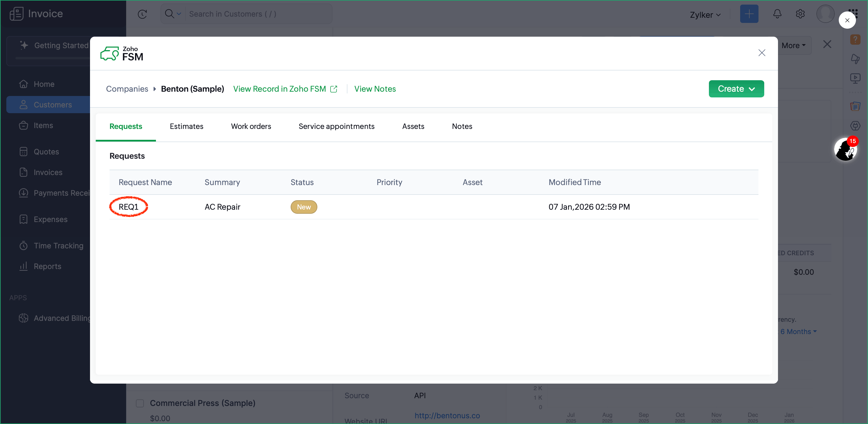Open the REQ1 request row

coord(128,207)
